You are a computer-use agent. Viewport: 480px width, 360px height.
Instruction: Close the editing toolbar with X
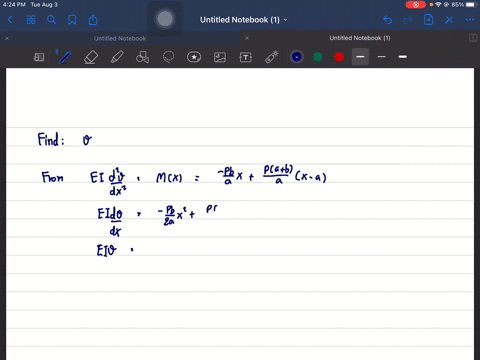449,20
